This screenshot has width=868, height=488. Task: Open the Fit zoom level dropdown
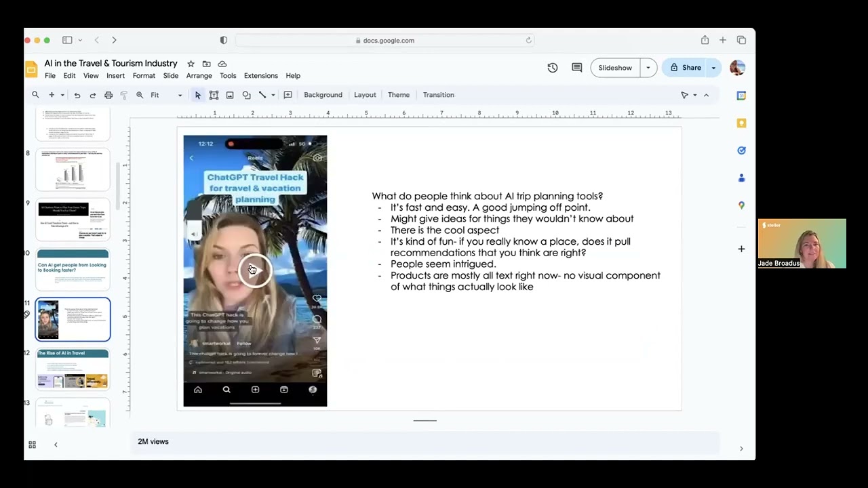coord(166,95)
